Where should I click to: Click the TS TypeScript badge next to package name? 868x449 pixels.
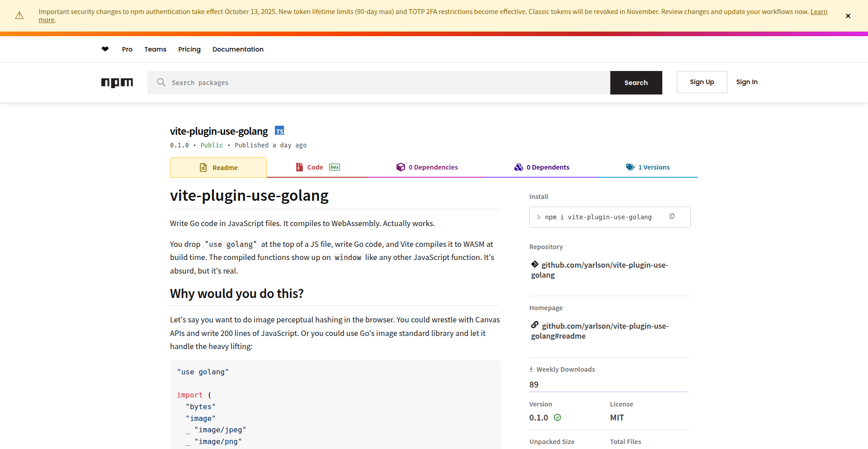(x=279, y=130)
